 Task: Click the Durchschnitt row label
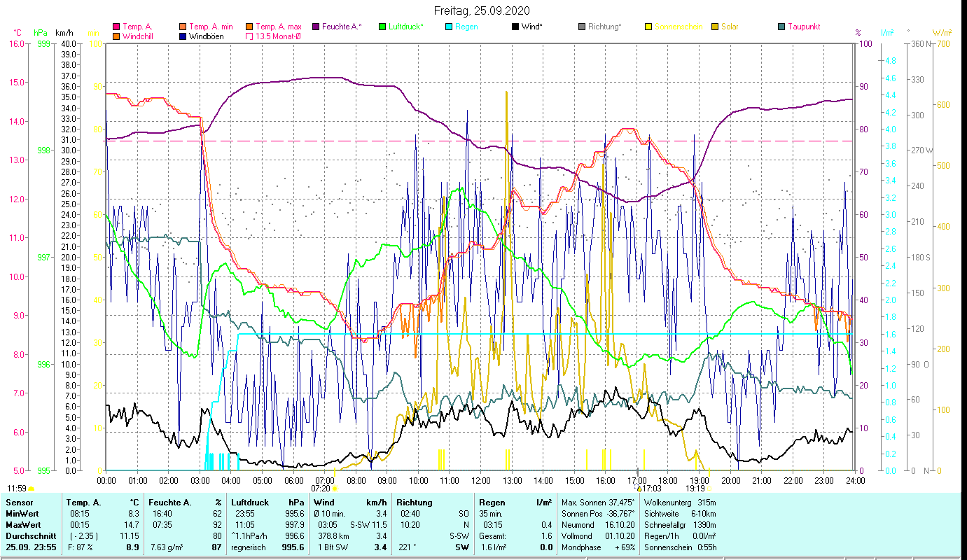click(x=31, y=536)
